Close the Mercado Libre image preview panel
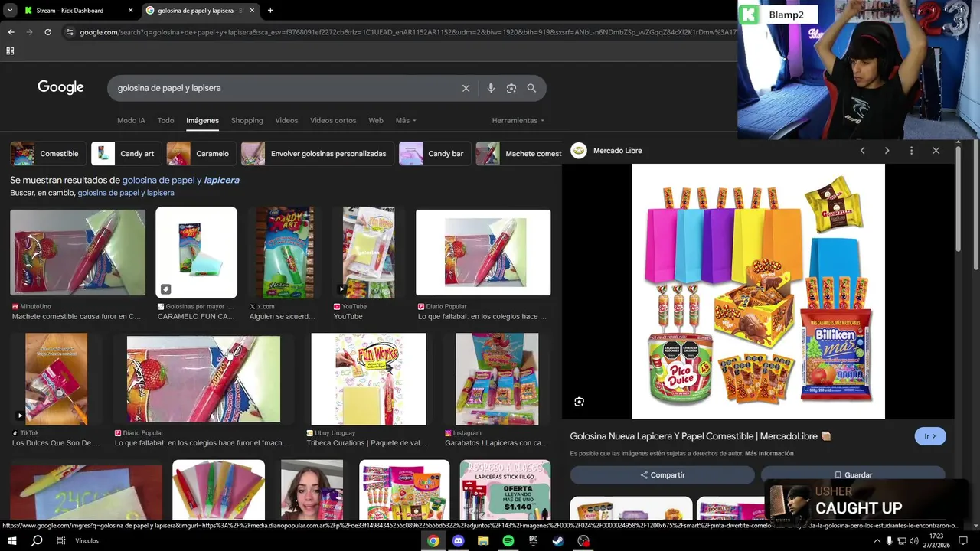980x551 pixels. (936, 151)
